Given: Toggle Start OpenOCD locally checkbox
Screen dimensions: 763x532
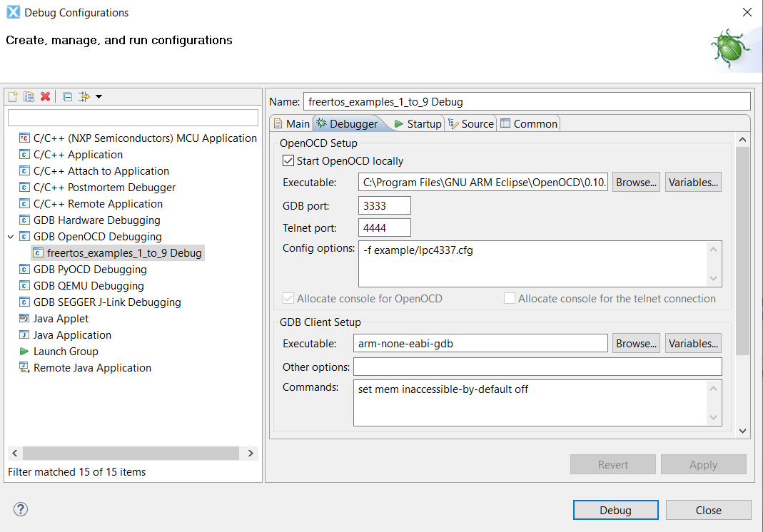Looking at the screenshot, I should (x=288, y=161).
